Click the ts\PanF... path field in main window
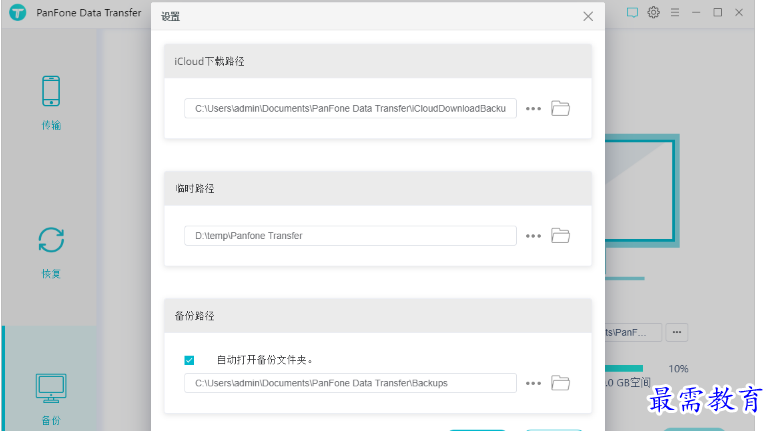Image resolution: width=771 pixels, height=431 pixels. tap(633, 332)
